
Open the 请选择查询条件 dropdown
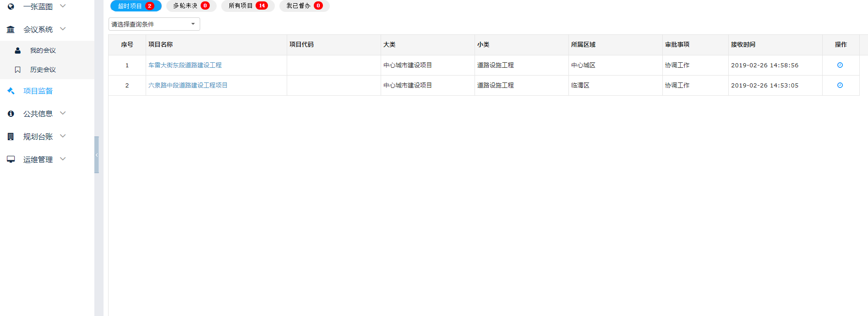coord(154,24)
